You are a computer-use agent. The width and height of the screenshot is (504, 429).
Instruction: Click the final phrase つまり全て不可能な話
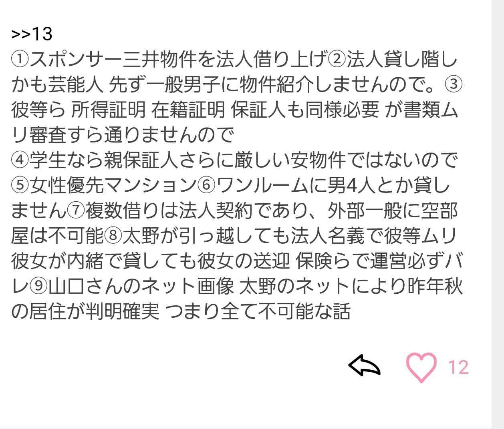pyautogui.click(x=258, y=311)
